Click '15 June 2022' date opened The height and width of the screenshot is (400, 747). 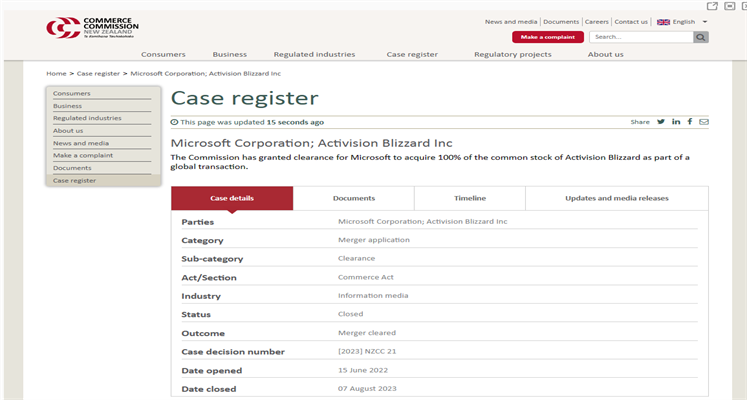pyautogui.click(x=363, y=370)
